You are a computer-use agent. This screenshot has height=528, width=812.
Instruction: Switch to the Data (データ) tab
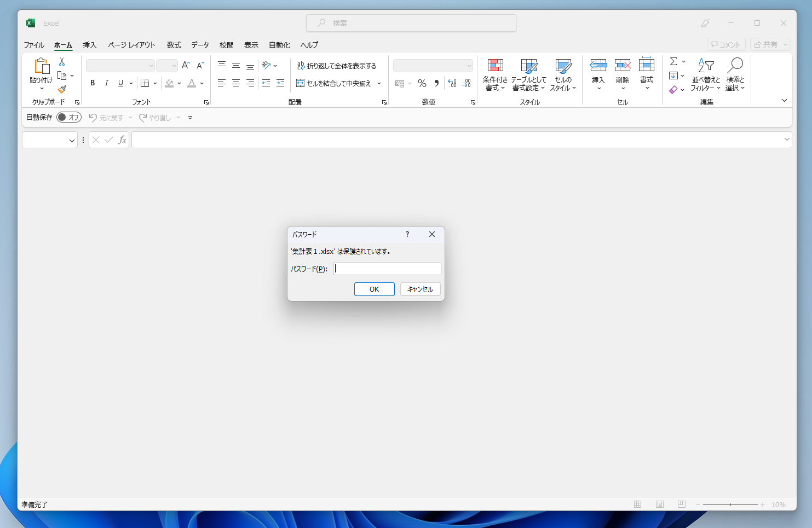[200, 45]
